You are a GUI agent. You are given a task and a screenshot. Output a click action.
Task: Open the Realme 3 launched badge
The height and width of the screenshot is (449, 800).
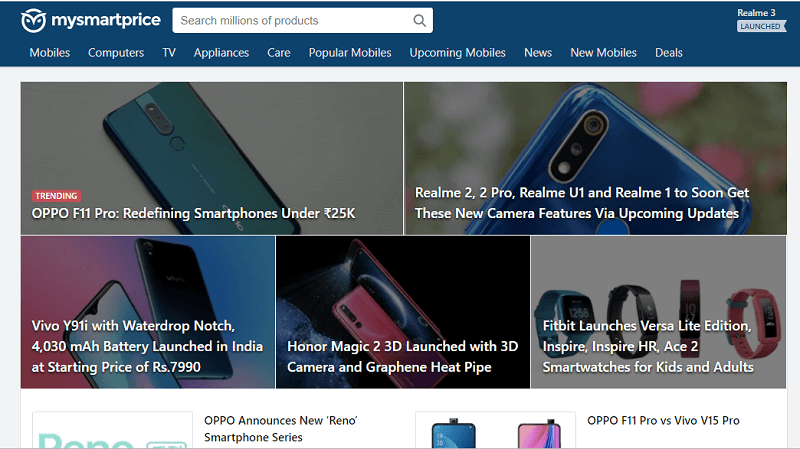(x=761, y=20)
